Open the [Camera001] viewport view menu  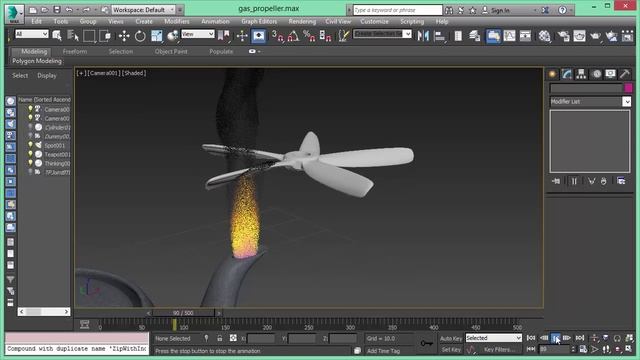click(104, 73)
